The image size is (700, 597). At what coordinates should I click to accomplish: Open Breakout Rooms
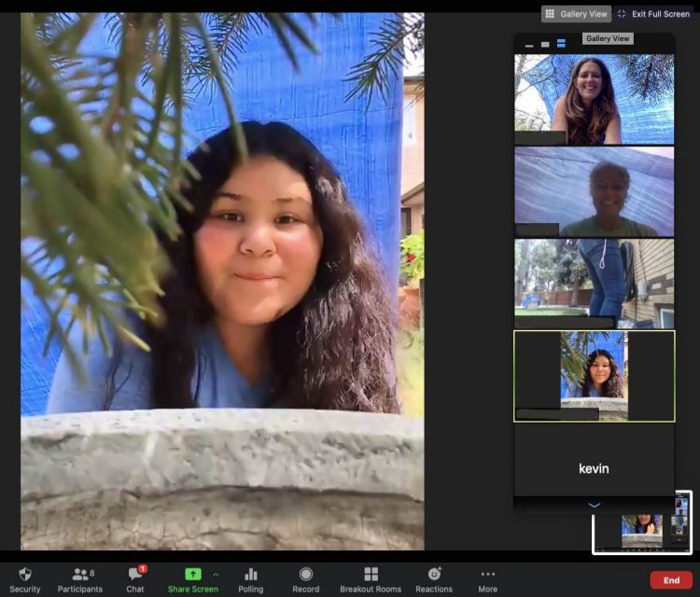(371, 578)
